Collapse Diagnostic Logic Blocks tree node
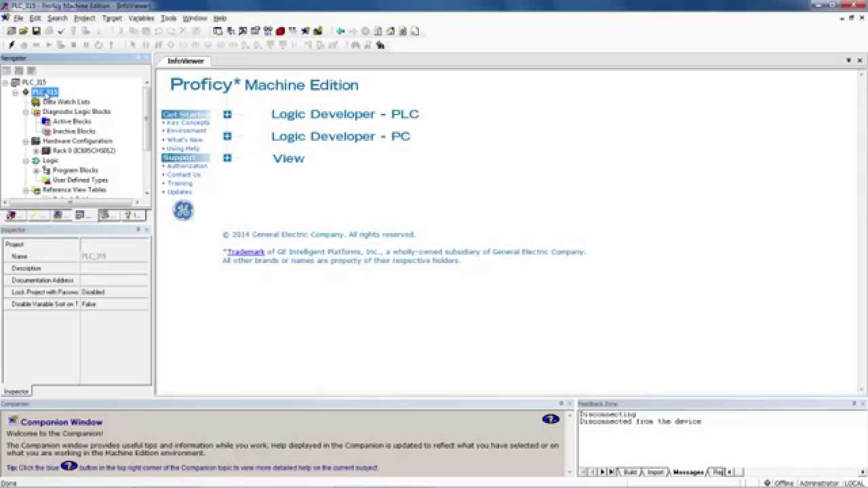The height and width of the screenshot is (488, 868). click(x=26, y=112)
